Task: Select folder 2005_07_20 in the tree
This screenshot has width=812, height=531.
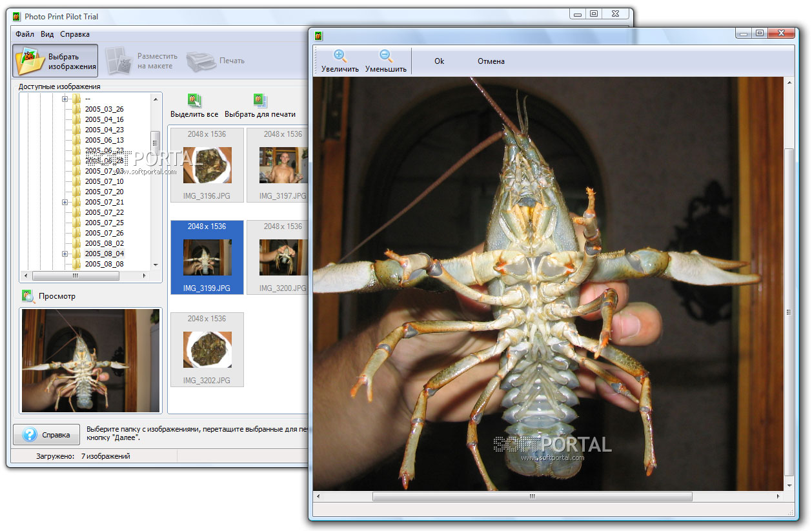Action: (104, 192)
